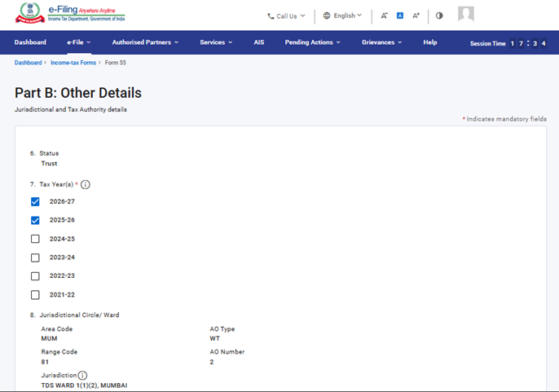Go to the Help menu item
The height and width of the screenshot is (392, 559).
coord(429,42)
